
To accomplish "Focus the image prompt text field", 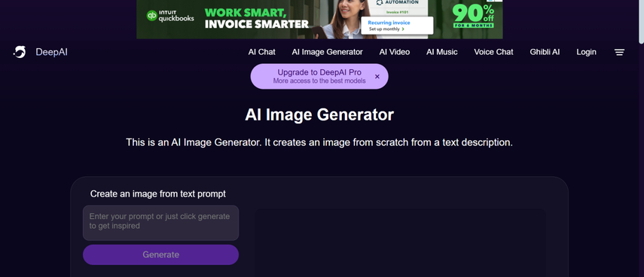I will (x=160, y=223).
